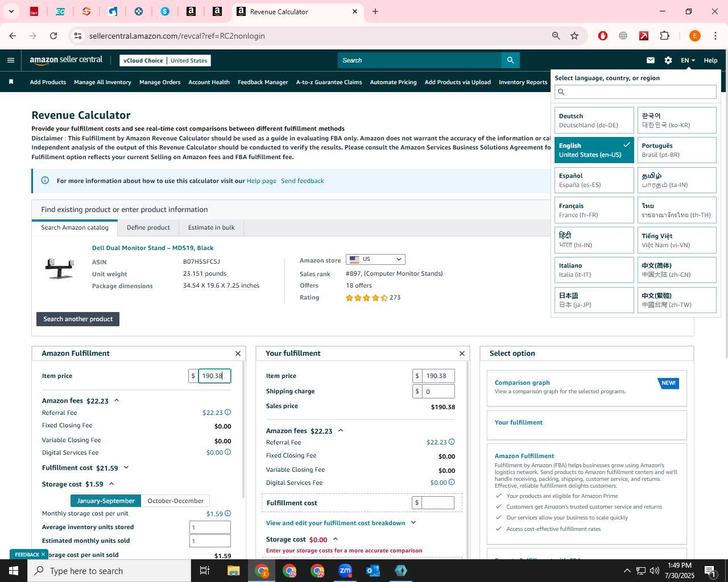Open Manage All Inventory menu item

(x=102, y=82)
